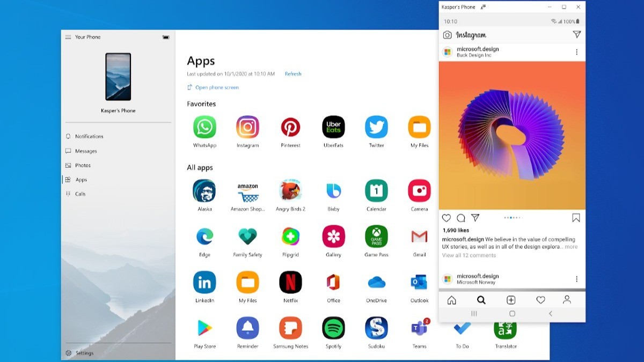Expand caption with more link
Image resolution: width=644 pixels, height=362 pixels.
(572, 247)
